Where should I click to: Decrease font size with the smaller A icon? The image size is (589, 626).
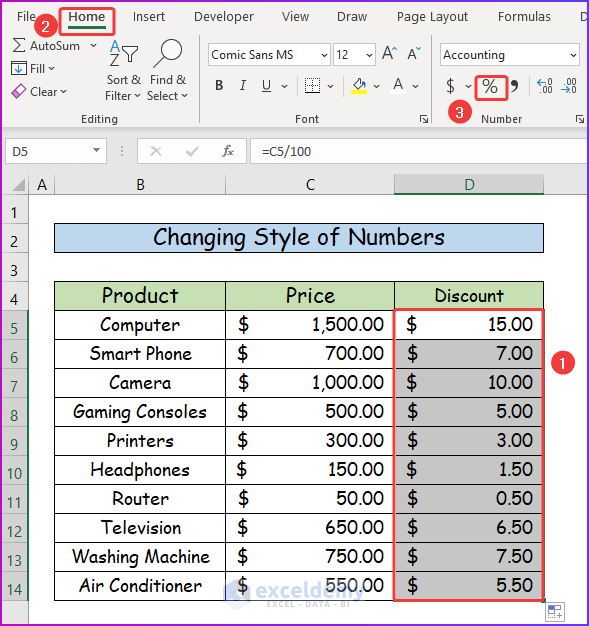414,53
